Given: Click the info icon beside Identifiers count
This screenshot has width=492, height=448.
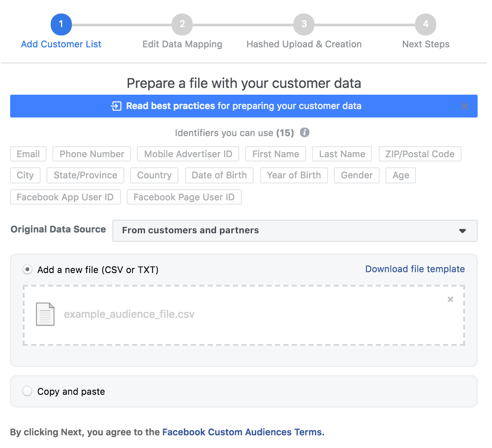Looking at the screenshot, I should click(x=304, y=133).
